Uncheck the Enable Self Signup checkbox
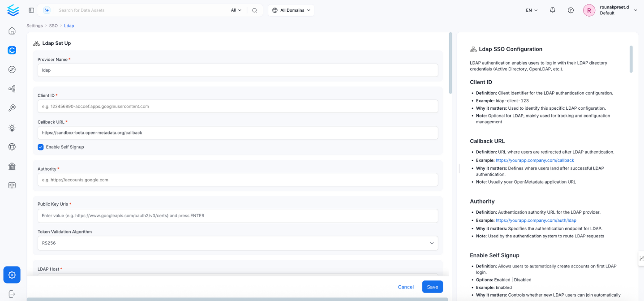This screenshot has height=301, width=644. pos(41,147)
